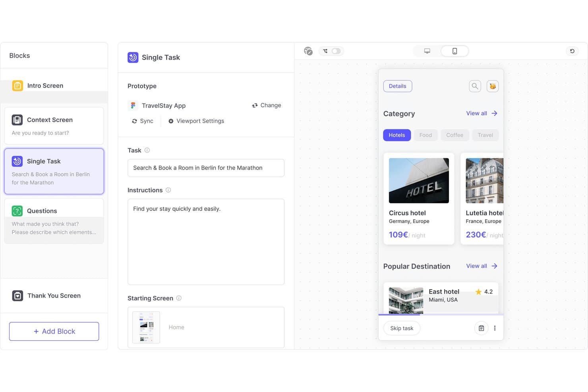The width and height of the screenshot is (588, 392).
Task: Open the Circus hotel photo
Action: (x=419, y=181)
